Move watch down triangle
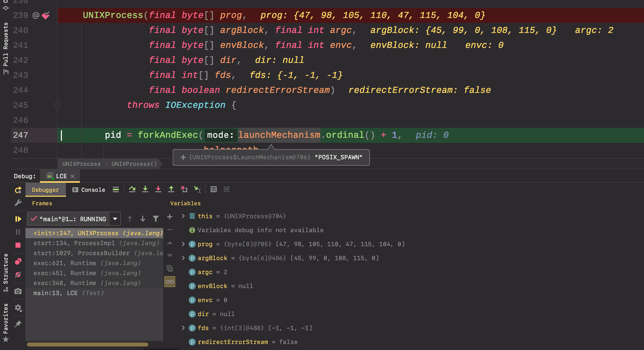Image resolution: width=644 pixels, height=350 pixels. [x=170, y=255]
